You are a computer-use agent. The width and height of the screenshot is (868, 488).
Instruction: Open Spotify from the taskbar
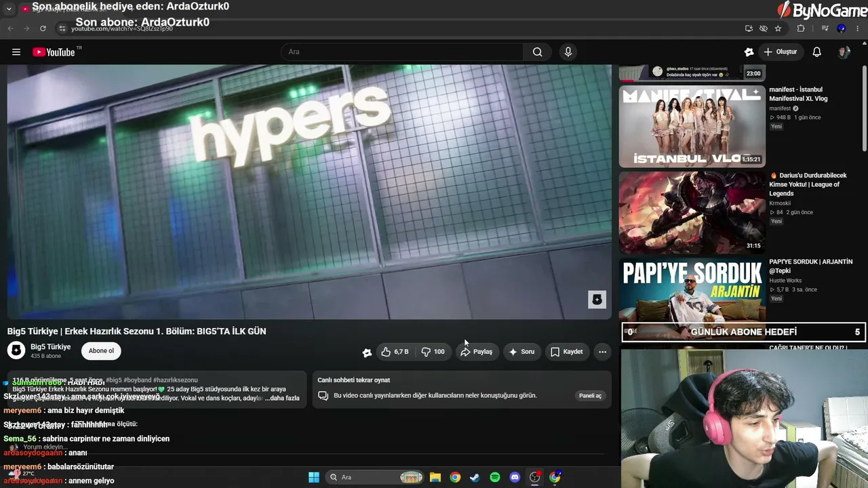[x=495, y=477]
